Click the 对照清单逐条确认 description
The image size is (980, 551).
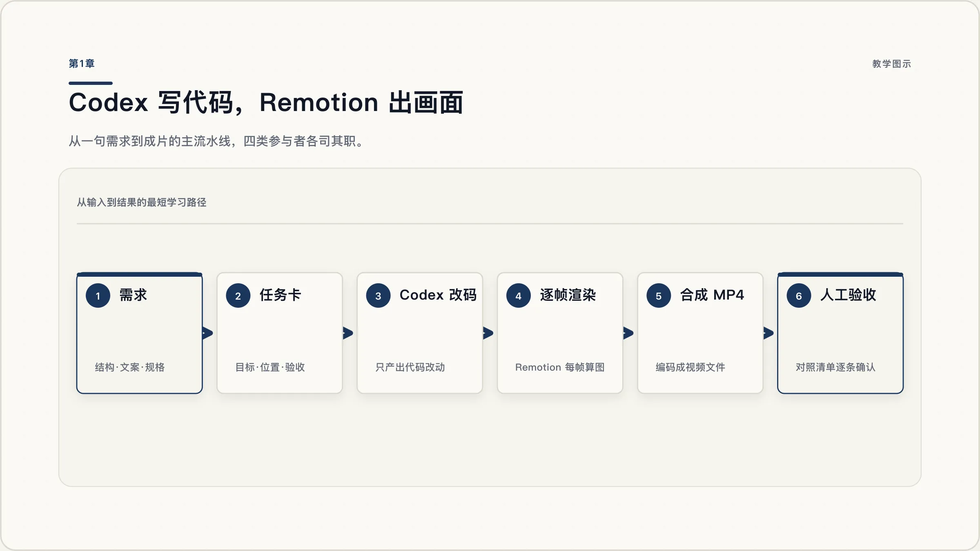coord(835,367)
